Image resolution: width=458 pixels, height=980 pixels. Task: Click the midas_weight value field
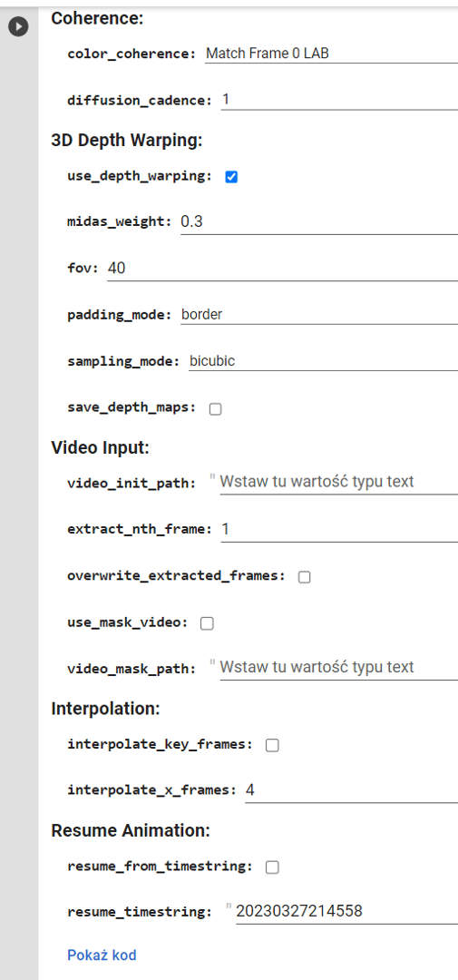tap(319, 222)
